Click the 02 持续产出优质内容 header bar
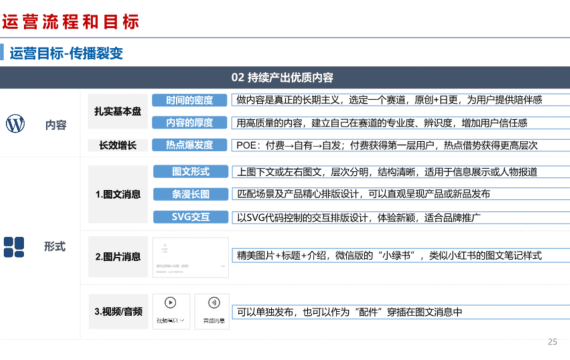570x360 pixels. pos(285,77)
